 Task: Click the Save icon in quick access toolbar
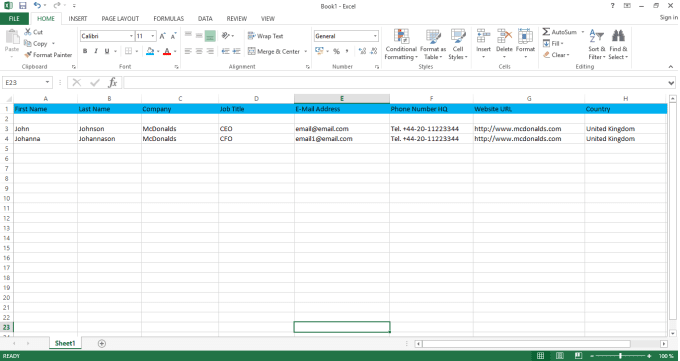(23, 6)
